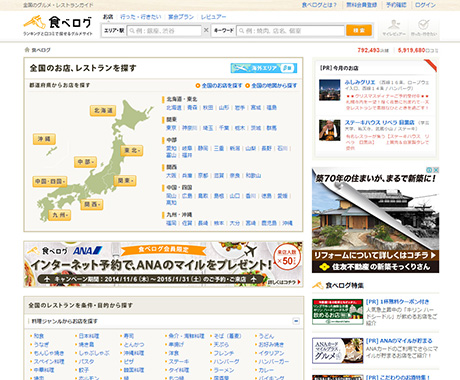Close the ad with its corner icon
The image size is (460, 380).
435,170
